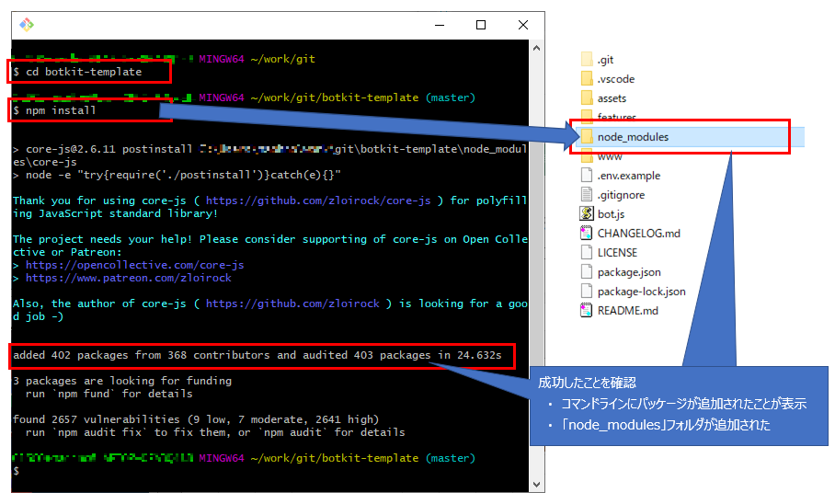
Task: Click the .vscode folder icon
Action: pyautogui.click(x=587, y=79)
